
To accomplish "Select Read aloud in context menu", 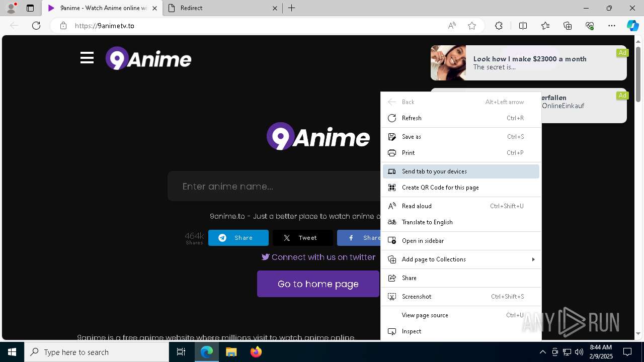I will 461,206.
